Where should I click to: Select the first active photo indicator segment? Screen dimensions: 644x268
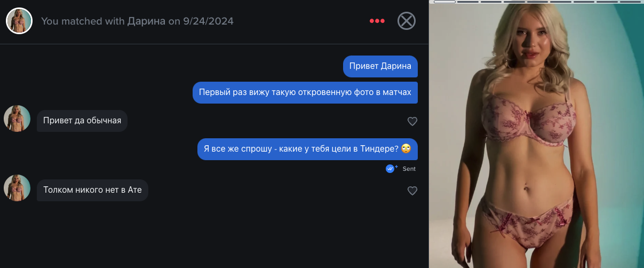point(444,2)
